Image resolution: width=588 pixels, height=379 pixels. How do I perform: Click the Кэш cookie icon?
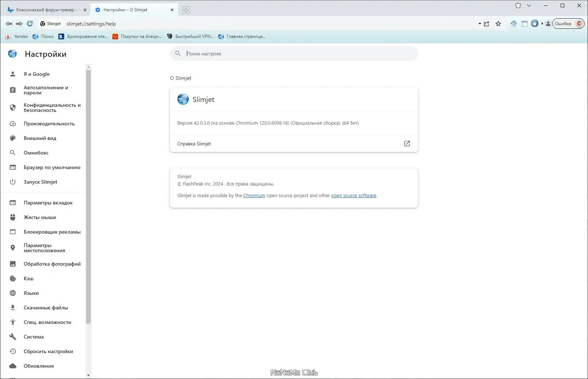(x=13, y=278)
